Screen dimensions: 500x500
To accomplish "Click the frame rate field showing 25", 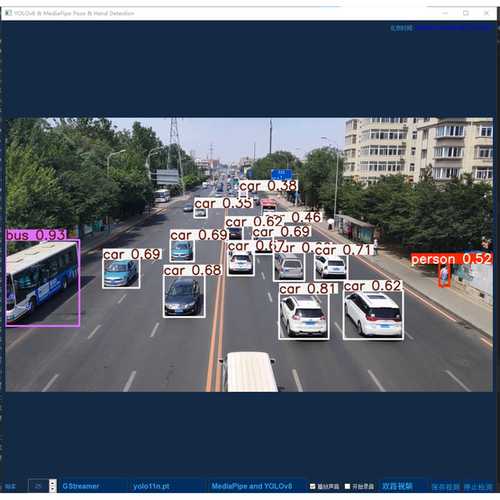I will 39,486.
